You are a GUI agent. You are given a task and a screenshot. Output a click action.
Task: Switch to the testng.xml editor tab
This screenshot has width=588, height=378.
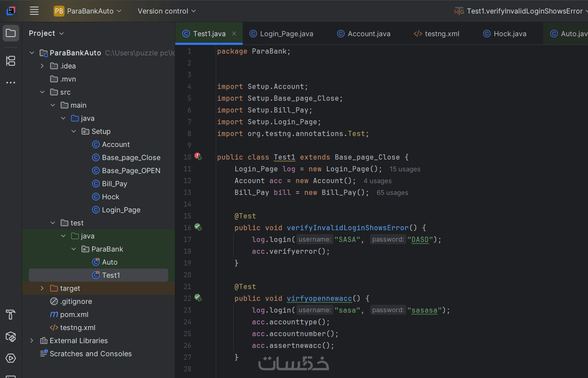coord(442,34)
